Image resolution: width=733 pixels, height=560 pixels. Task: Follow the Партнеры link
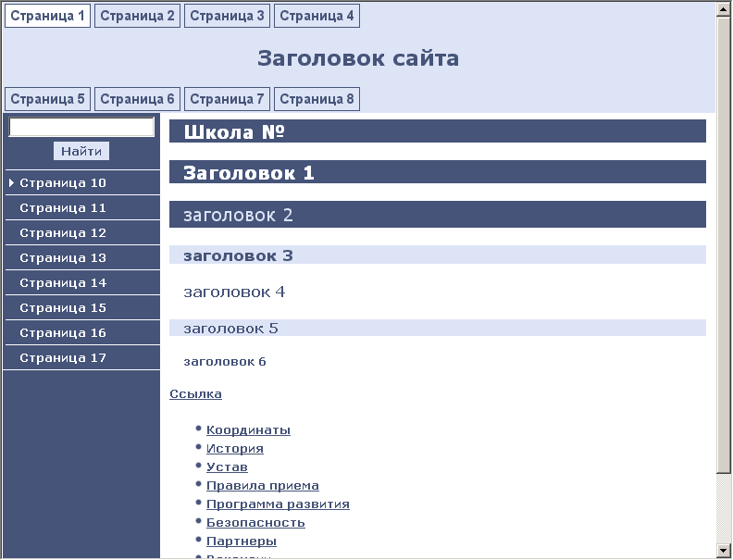[242, 541]
